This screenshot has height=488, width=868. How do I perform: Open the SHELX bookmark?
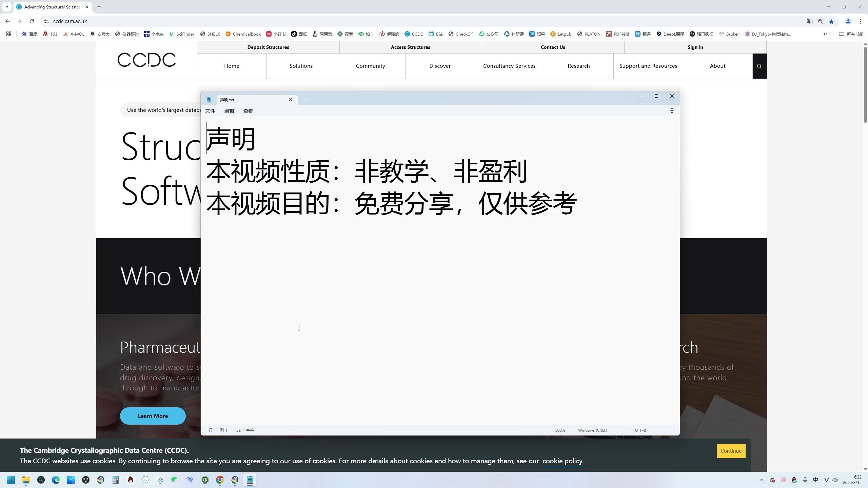point(210,34)
